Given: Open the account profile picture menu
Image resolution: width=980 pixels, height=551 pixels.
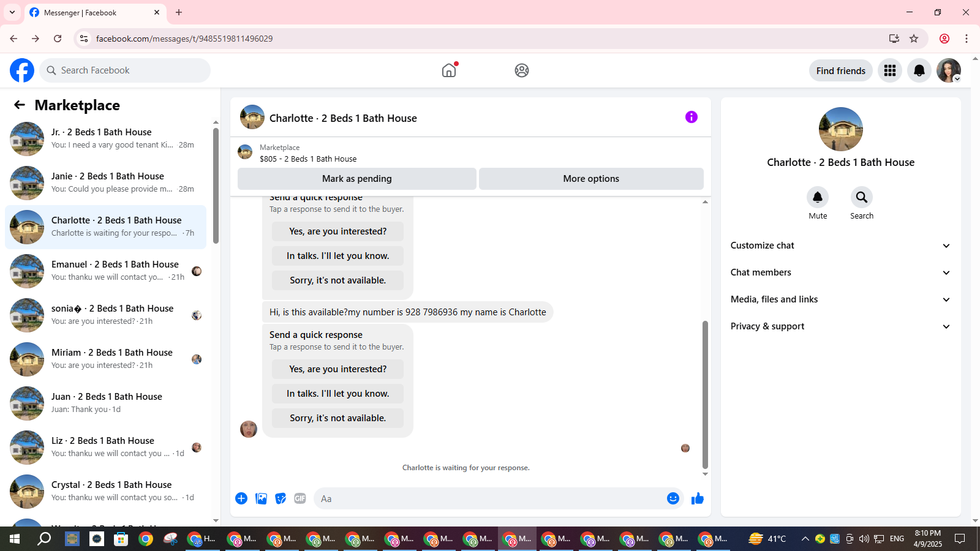Looking at the screenshot, I should tap(949, 70).
